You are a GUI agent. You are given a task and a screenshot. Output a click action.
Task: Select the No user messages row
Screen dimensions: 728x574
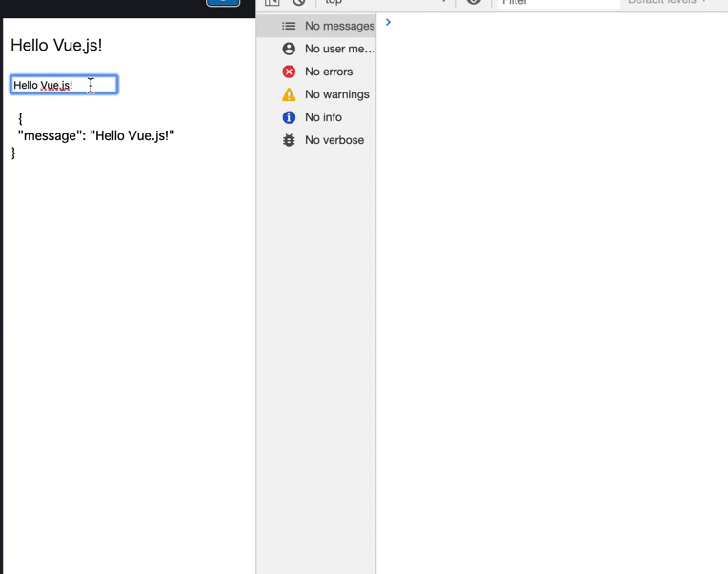316,49
